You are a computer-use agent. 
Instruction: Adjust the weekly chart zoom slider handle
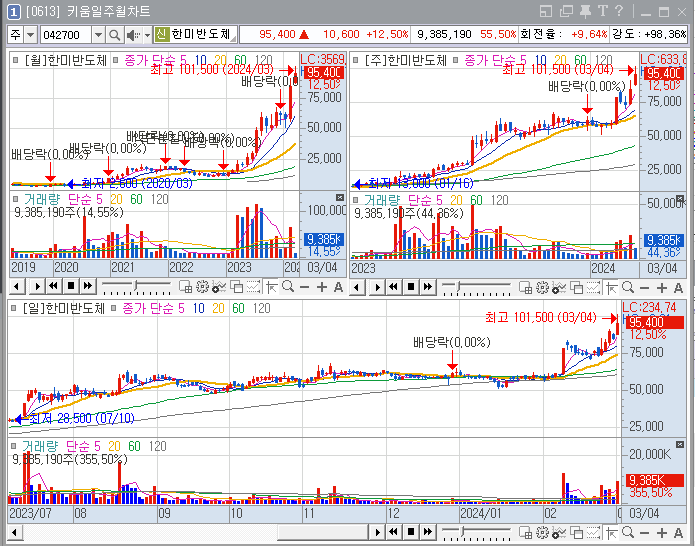[460, 287]
